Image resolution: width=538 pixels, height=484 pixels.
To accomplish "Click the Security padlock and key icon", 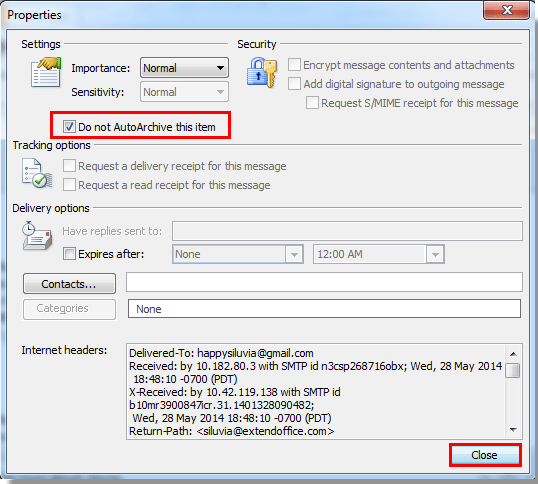I will point(261,73).
